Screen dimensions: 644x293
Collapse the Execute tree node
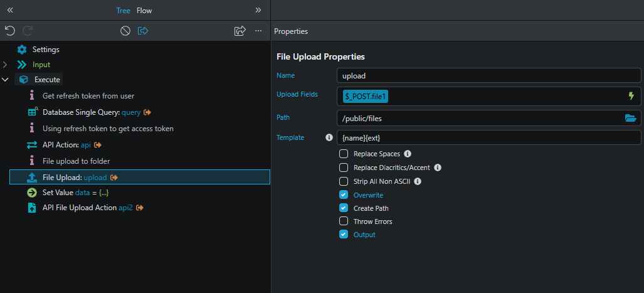click(x=5, y=80)
